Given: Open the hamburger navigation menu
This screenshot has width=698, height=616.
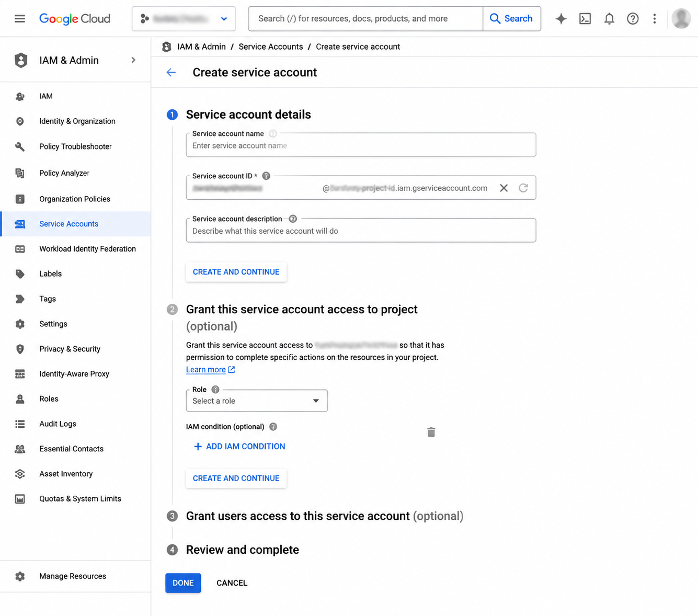Looking at the screenshot, I should click(20, 19).
